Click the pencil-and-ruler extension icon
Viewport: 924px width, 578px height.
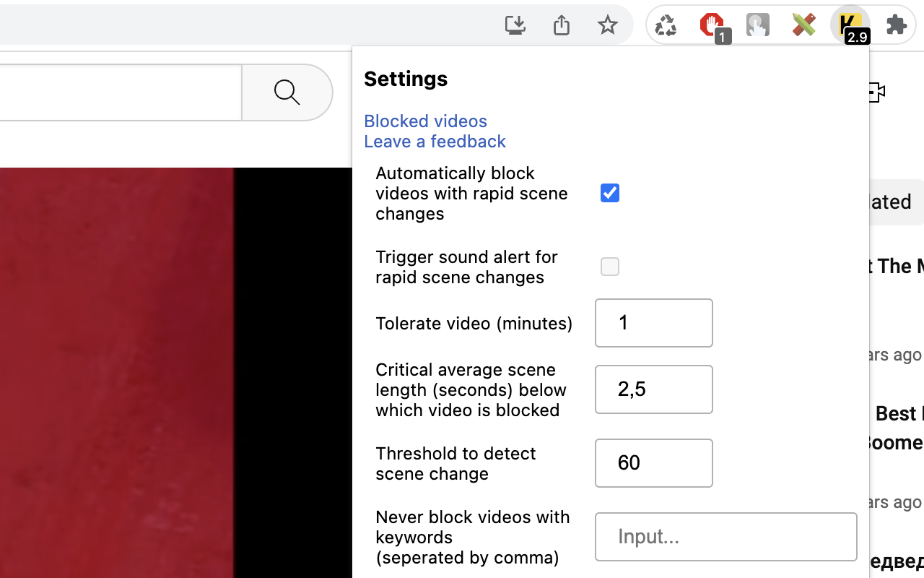[803, 24]
